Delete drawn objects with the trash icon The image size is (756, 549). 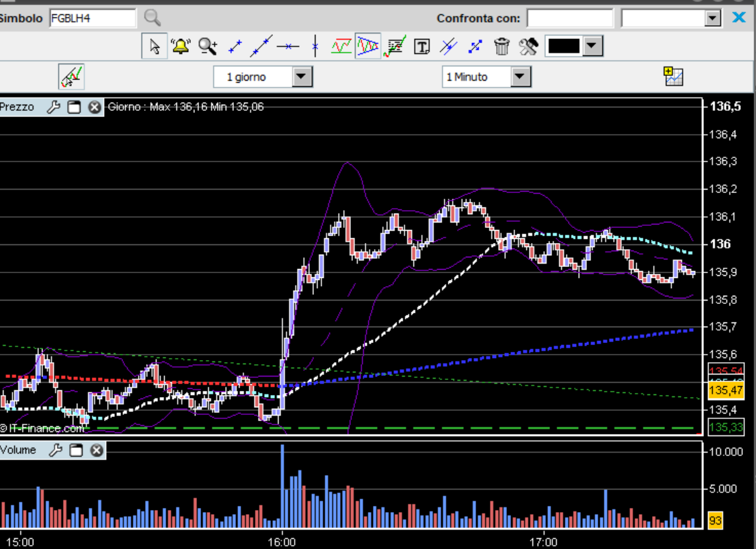click(x=502, y=47)
